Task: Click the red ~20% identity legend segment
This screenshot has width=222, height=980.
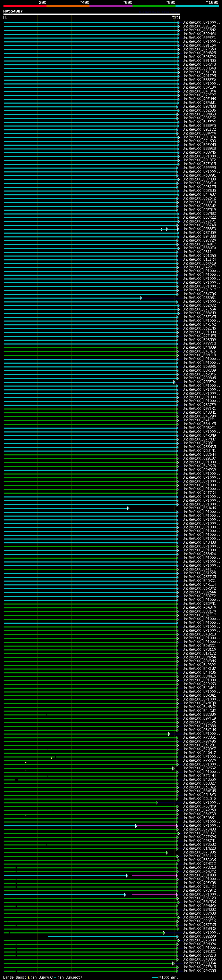Action: coord(25,7)
